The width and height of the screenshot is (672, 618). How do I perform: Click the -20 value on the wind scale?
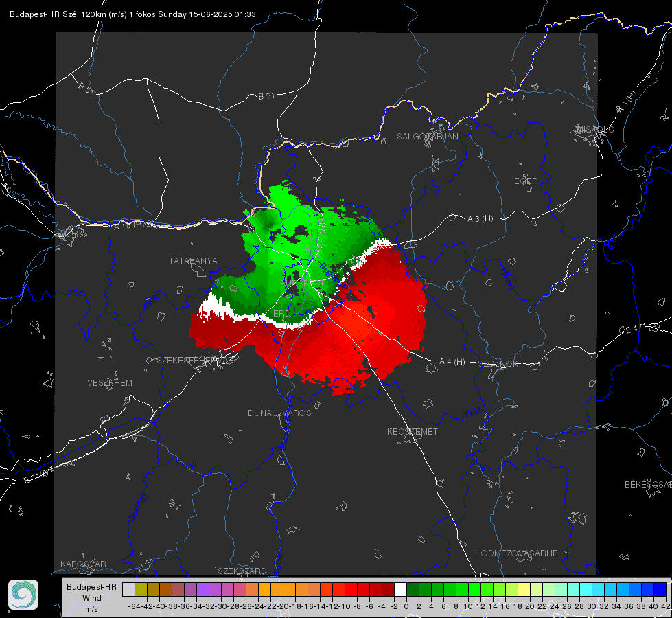point(283,606)
